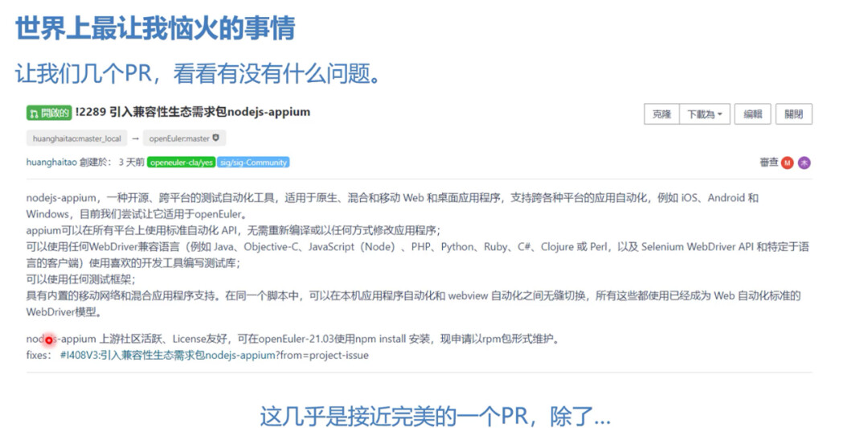868x428 pixels.
Task: Click the green 開啟的 status badge
Action: point(48,113)
